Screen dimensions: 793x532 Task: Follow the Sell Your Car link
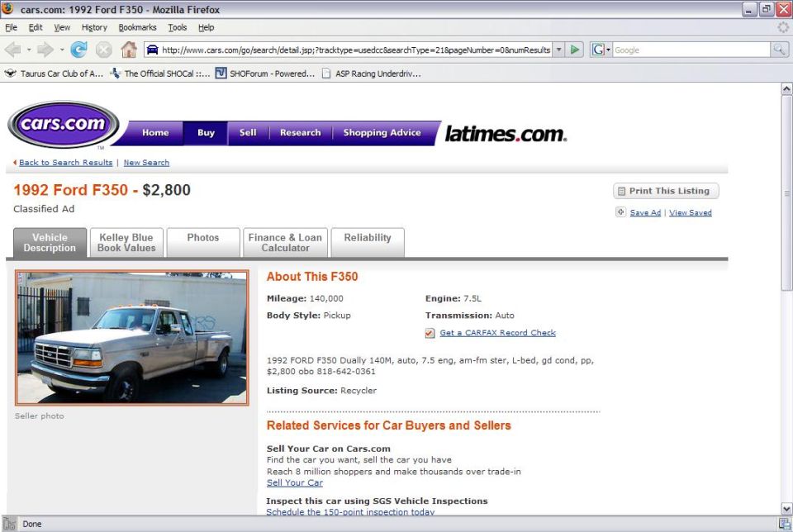(295, 483)
